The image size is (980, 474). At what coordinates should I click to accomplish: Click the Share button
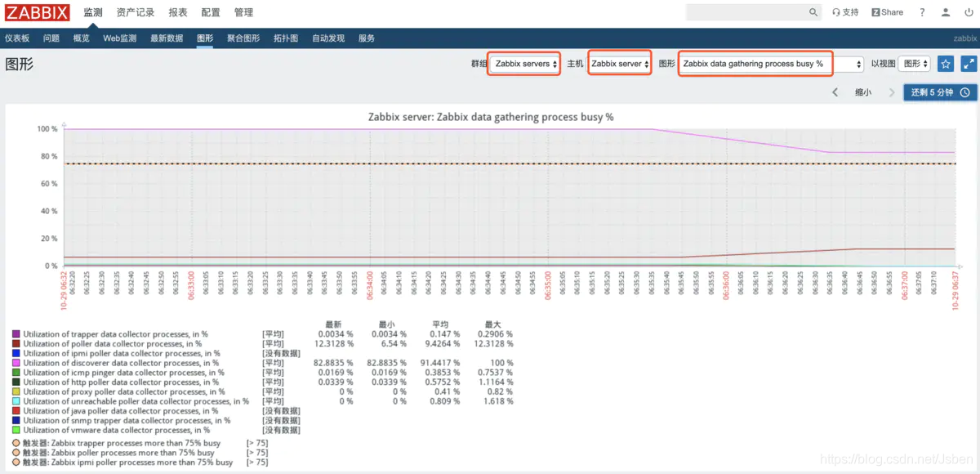(x=888, y=12)
